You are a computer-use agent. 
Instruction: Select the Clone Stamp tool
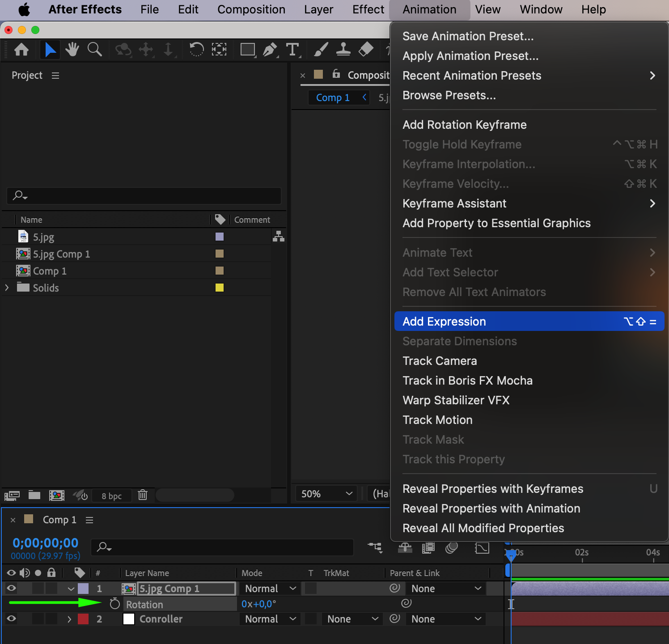pyautogui.click(x=343, y=49)
